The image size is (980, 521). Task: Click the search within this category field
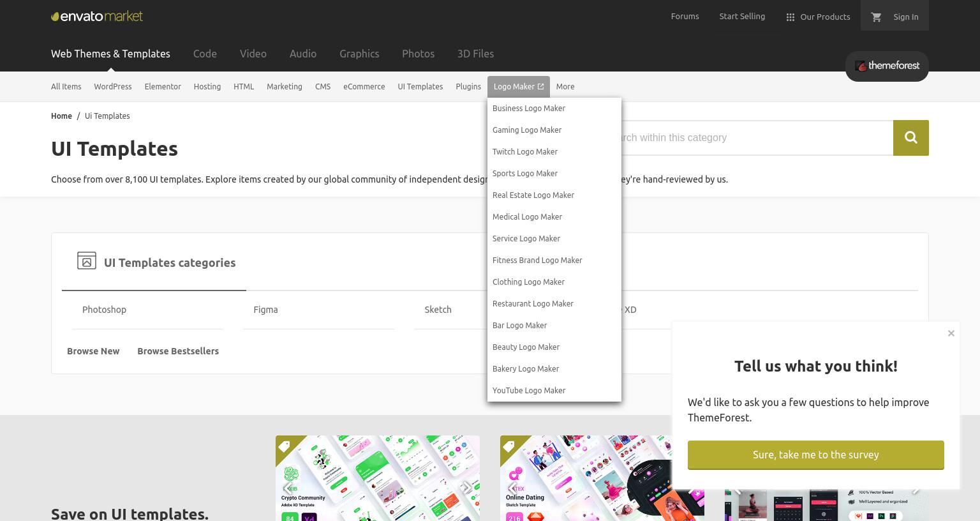[757, 138]
